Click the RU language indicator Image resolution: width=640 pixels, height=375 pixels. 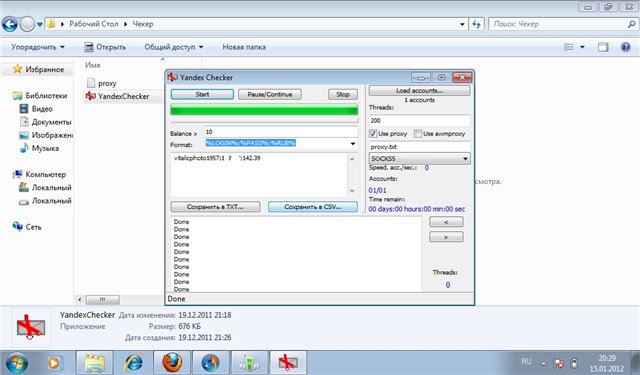527,362
